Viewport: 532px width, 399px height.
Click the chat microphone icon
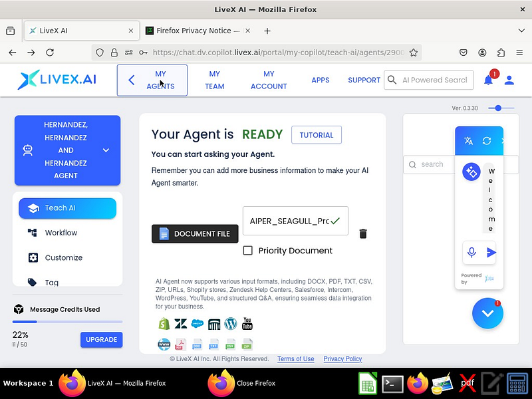(x=471, y=253)
